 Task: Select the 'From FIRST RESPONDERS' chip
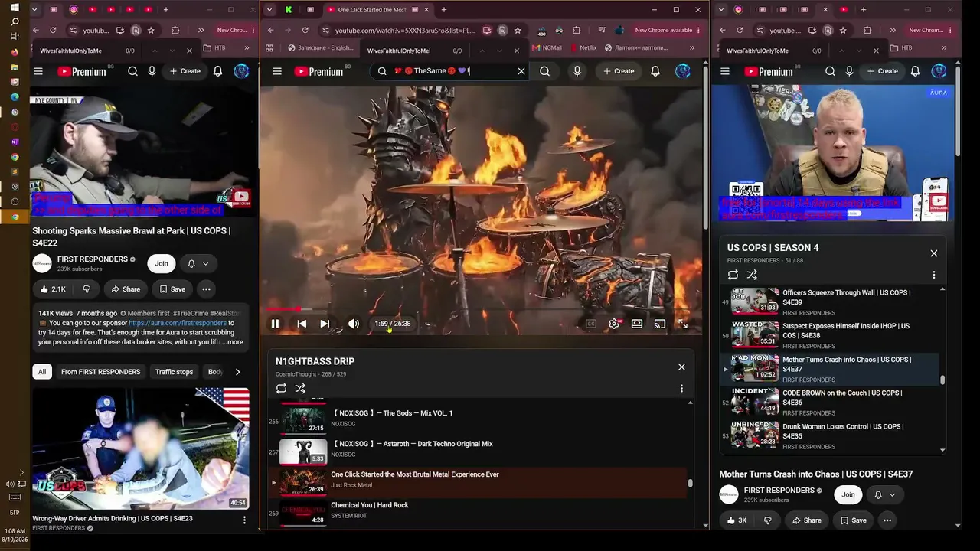(101, 372)
